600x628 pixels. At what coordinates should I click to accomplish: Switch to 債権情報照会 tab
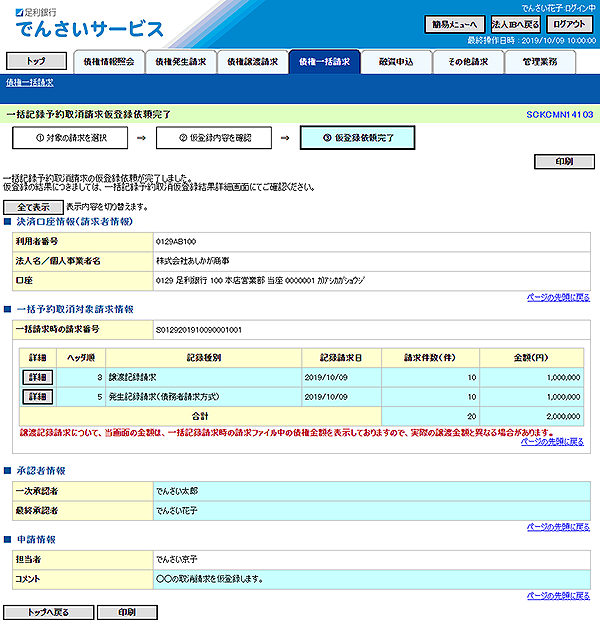point(109,62)
